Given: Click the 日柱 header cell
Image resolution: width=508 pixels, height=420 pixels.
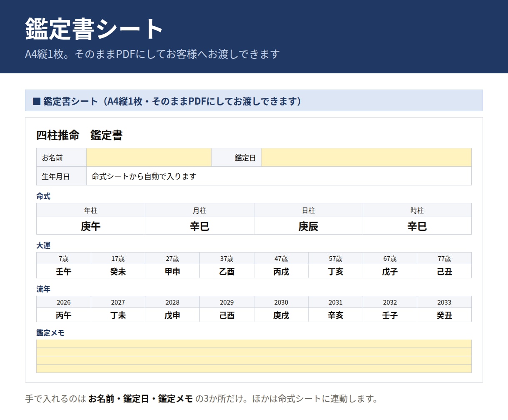Looking at the screenshot, I should 309,210.
